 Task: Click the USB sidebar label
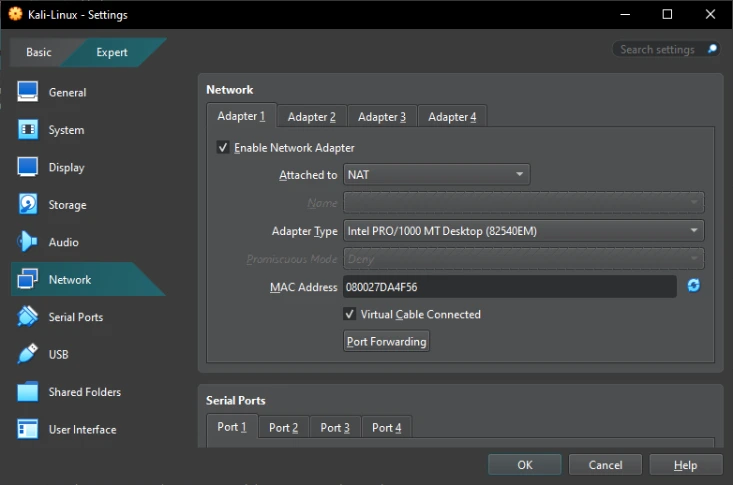(58, 355)
